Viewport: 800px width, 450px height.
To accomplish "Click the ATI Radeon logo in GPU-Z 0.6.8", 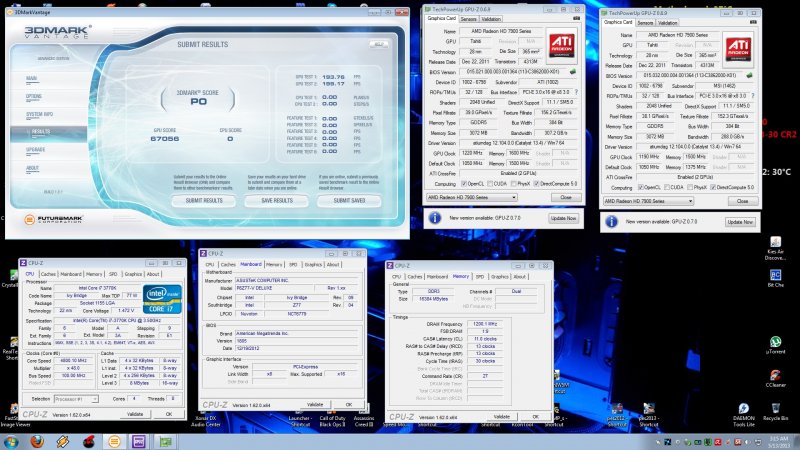I will point(562,45).
